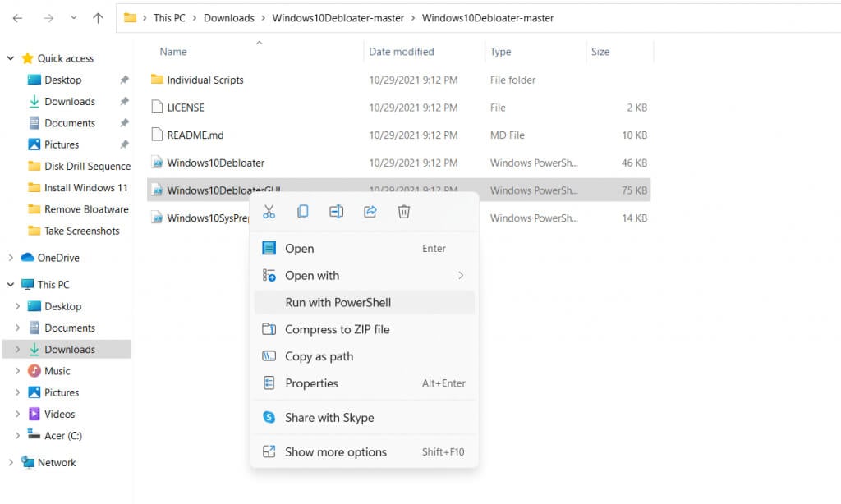The image size is (841, 504).
Task: Click the Skype icon in context menu
Action: click(x=269, y=418)
